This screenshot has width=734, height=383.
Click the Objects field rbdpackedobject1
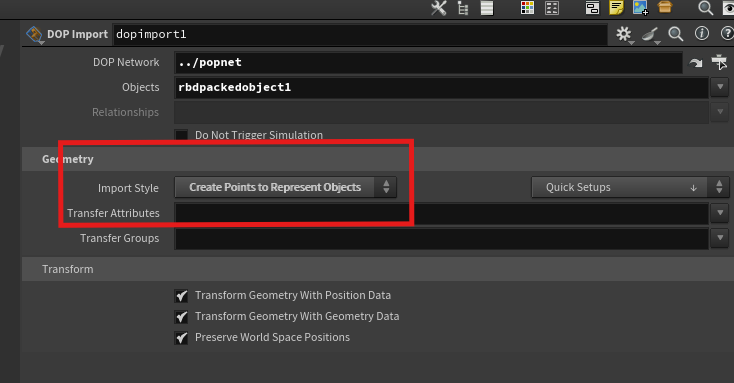pos(441,88)
